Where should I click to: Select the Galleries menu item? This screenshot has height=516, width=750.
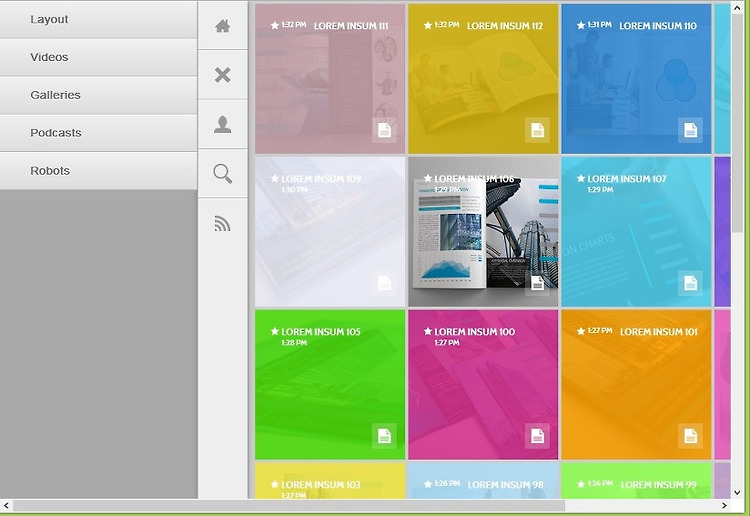99,95
